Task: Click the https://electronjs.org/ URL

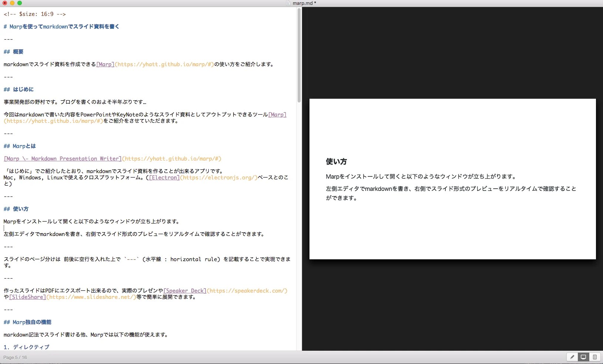Action: (x=219, y=178)
